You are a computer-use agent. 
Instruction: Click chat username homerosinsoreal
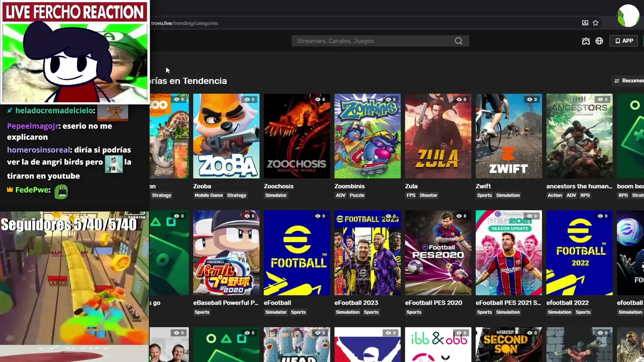tap(40, 149)
